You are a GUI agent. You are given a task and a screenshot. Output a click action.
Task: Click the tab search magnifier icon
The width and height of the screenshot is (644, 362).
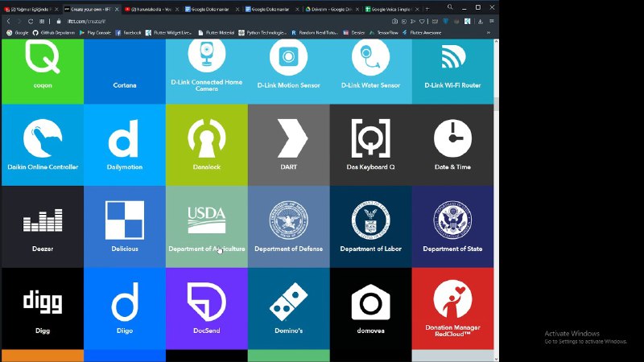pos(450,7)
